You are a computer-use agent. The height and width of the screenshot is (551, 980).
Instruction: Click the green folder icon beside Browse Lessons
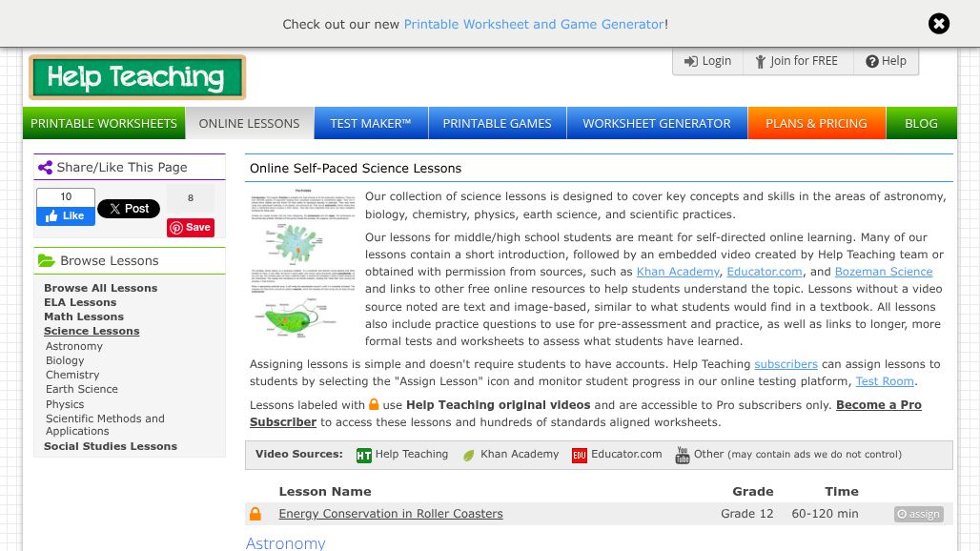47,260
